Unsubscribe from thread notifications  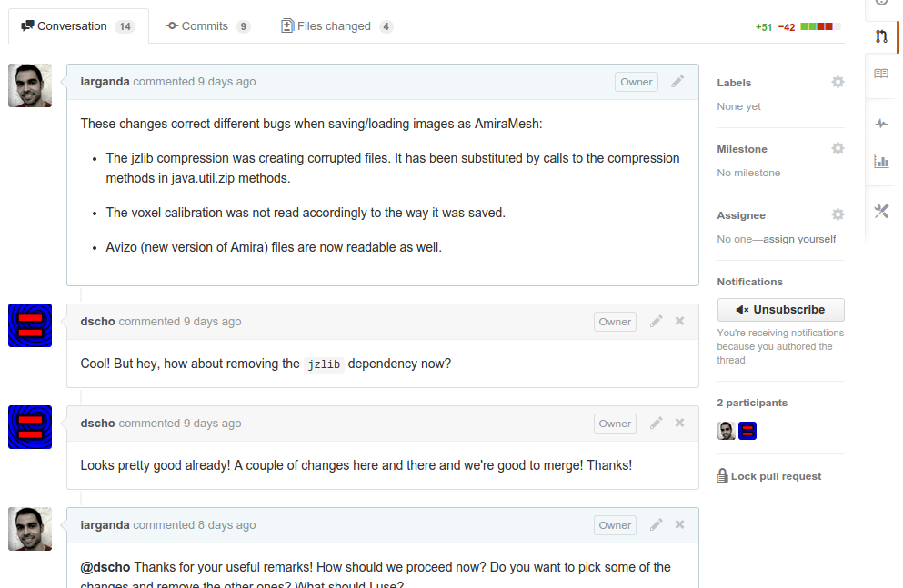point(780,310)
